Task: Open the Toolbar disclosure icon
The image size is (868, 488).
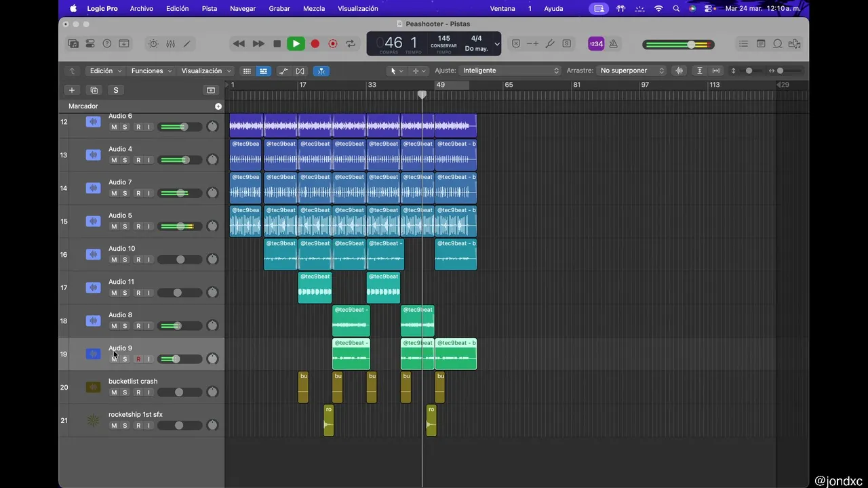Action: click(124, 43)
